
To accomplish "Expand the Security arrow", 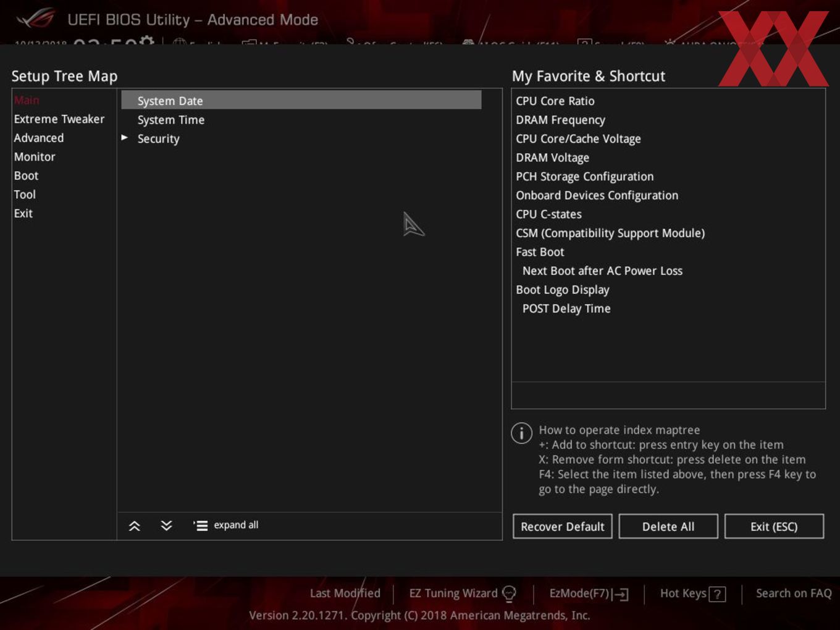I will [125, 137].
